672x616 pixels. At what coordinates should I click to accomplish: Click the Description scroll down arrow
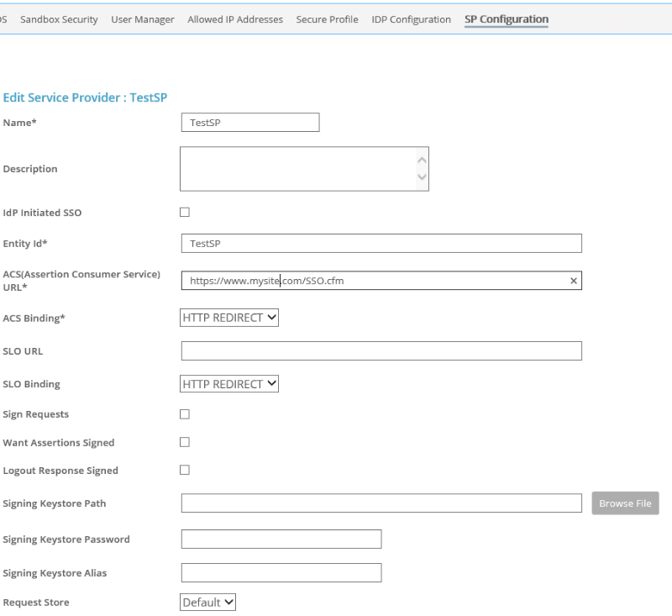(422, 176)
